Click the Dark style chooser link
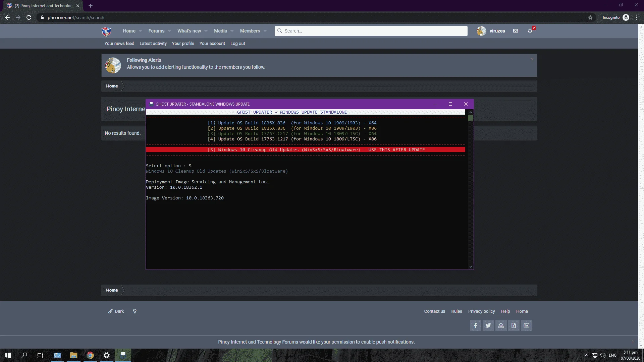 pyautogui.click(x=116, y=311)
